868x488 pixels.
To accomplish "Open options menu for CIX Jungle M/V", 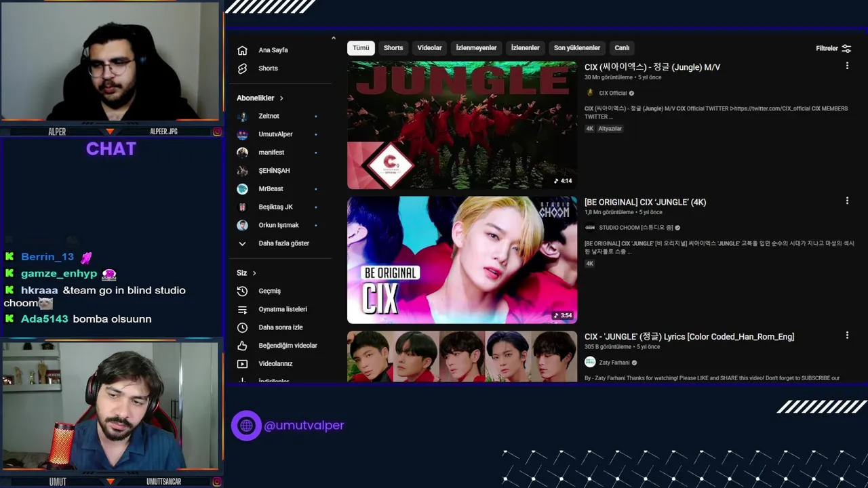I will pyautogui.click(x=847, y=66).
